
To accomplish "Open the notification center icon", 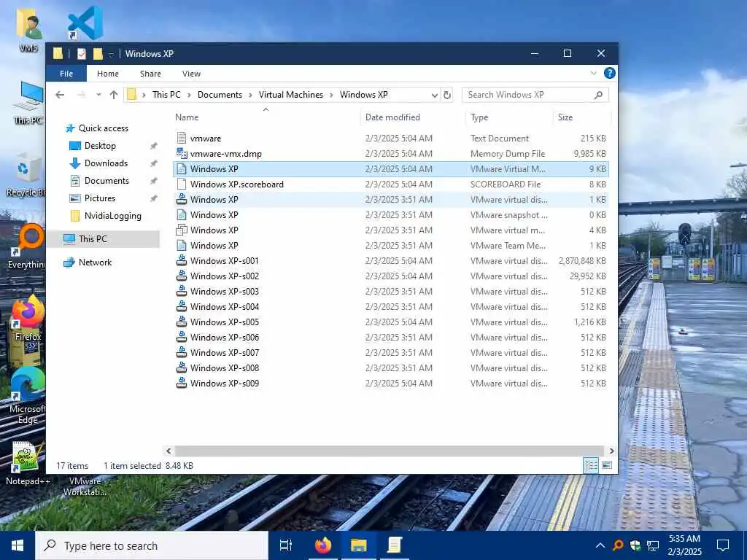I will point(723,545).
